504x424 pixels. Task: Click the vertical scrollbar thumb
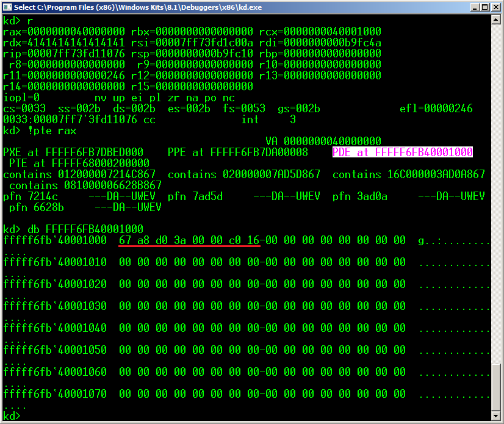point(496,387)
